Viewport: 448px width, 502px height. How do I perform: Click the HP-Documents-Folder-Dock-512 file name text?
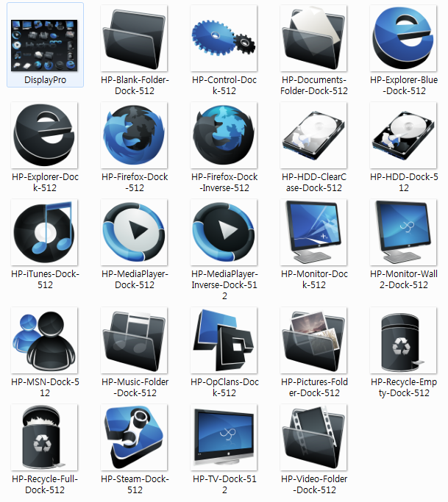pos(314,85)
